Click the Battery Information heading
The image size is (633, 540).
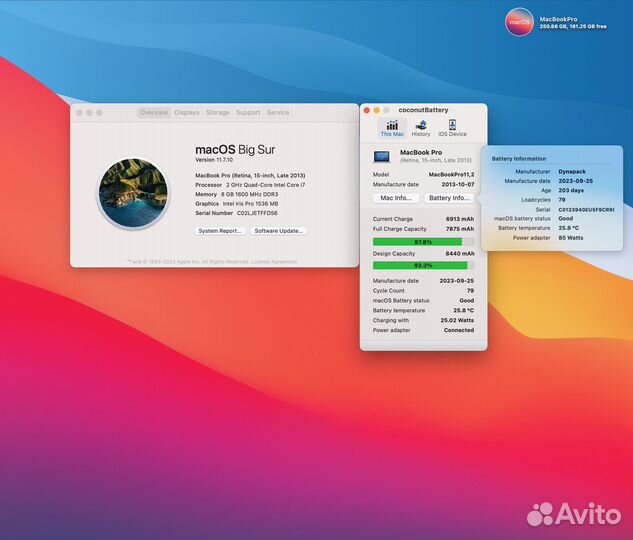click(x=518, y=159)
